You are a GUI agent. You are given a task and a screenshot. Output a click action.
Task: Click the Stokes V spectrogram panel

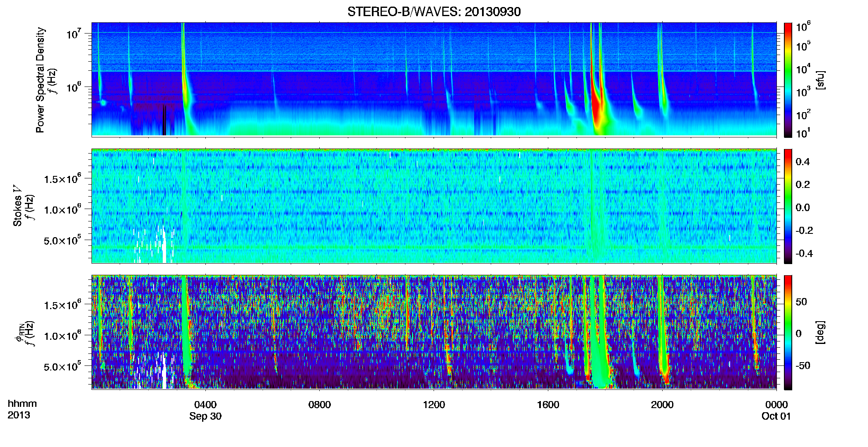coord(434,206)
